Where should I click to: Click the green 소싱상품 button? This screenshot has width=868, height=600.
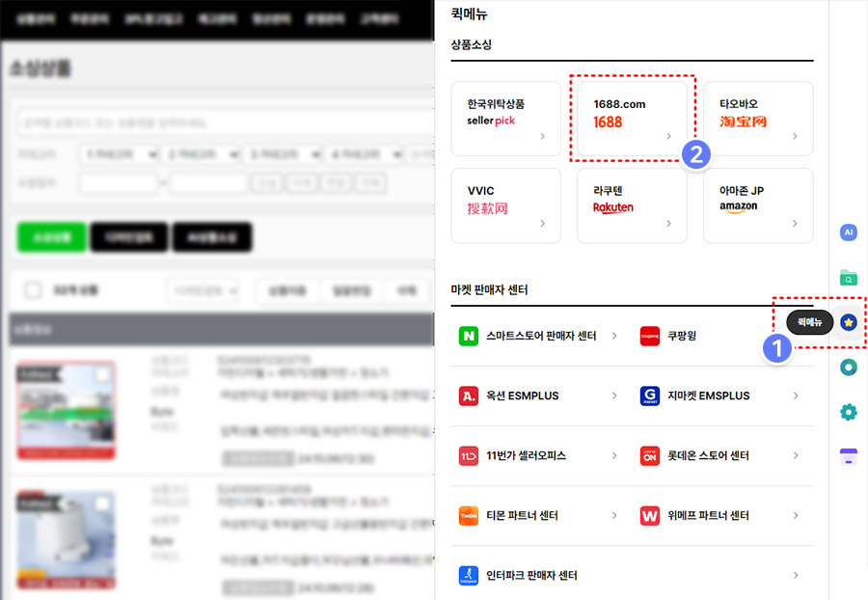tap(50, 237)
